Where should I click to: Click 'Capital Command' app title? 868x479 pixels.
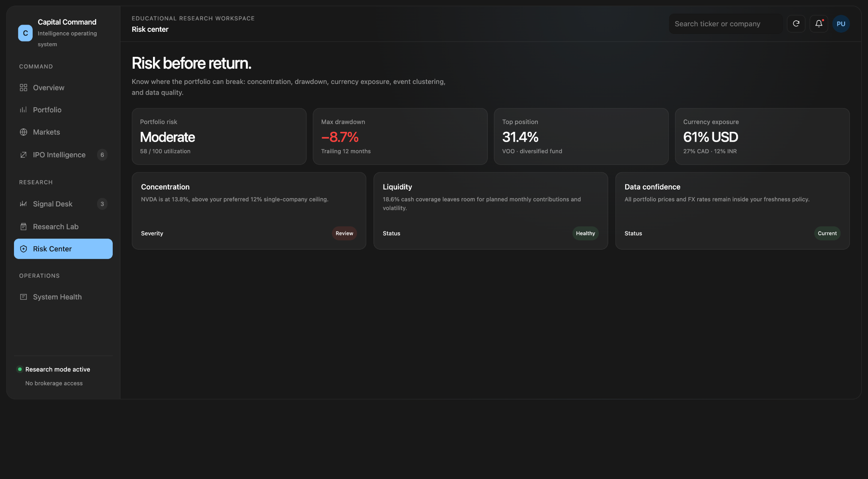tap(67, 22)
